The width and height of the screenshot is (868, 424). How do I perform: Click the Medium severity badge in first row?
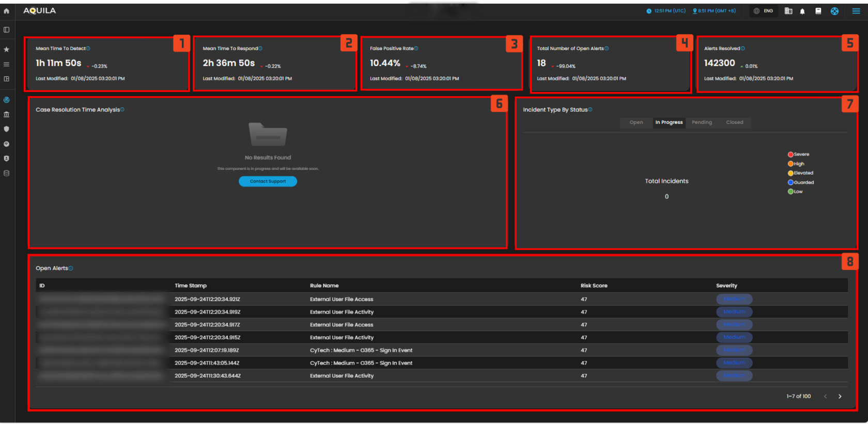pyautogui.click(x=734, y=299)
